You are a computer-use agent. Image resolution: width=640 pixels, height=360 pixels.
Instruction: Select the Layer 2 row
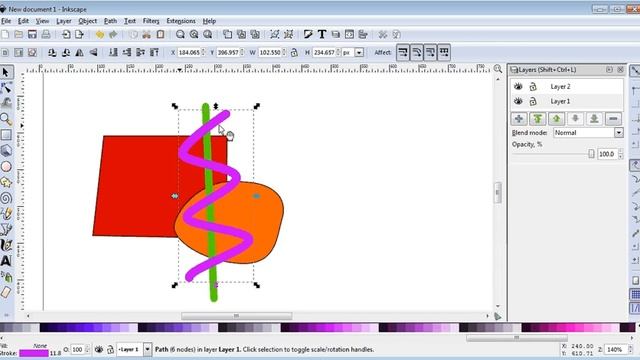pyautogui.click(x=567, y=87)
